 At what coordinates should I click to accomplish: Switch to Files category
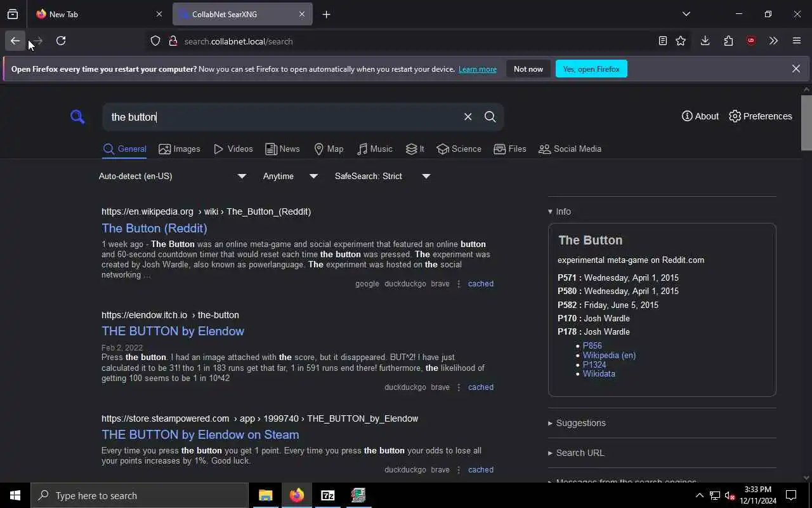pos(510,149)
